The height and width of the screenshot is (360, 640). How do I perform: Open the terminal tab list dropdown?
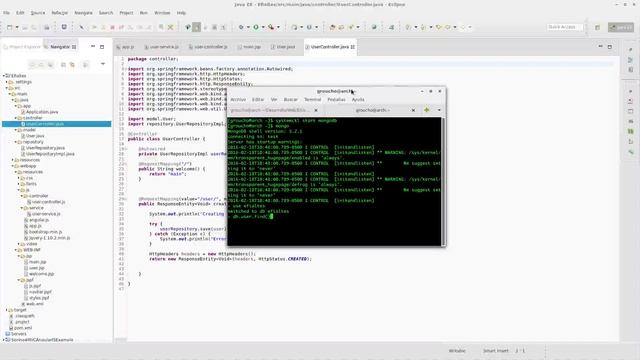pyautogui.click(x=439, y=110)
